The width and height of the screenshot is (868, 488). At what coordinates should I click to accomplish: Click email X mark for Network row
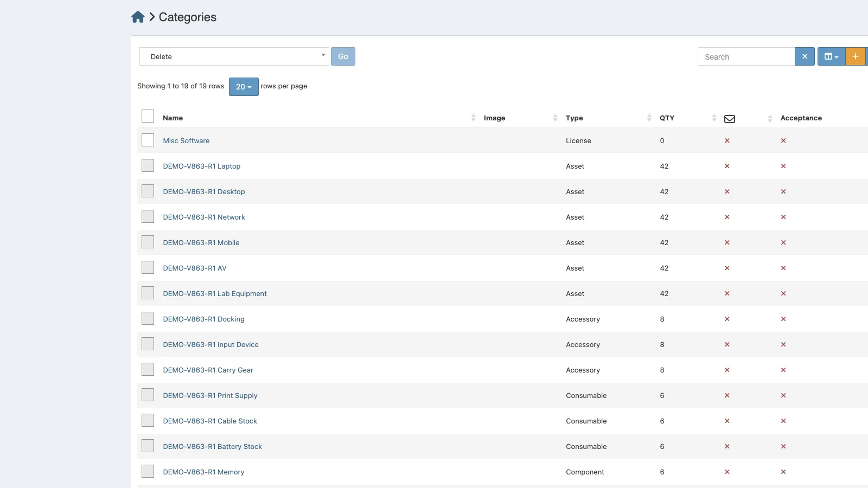point(727,217)
